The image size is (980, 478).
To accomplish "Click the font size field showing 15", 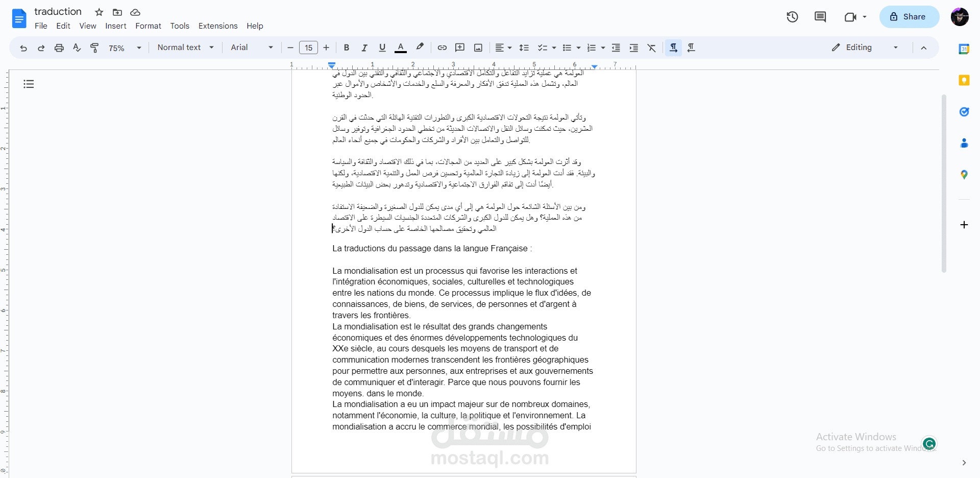I will point(308,47).
